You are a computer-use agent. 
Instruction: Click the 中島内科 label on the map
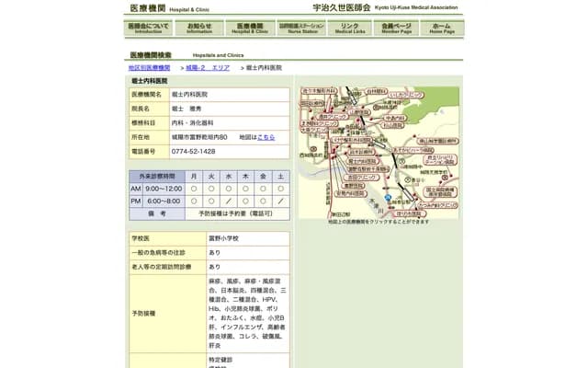[394, 119]
